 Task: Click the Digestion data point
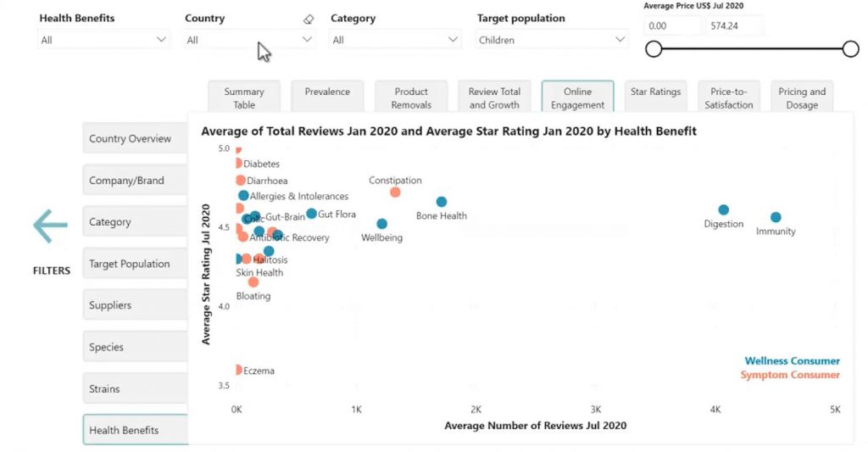coord(724,210)
